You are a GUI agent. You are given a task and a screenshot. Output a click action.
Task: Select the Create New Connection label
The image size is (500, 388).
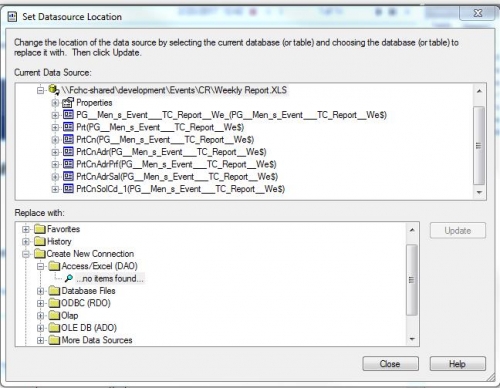click(x=90, y=254)
